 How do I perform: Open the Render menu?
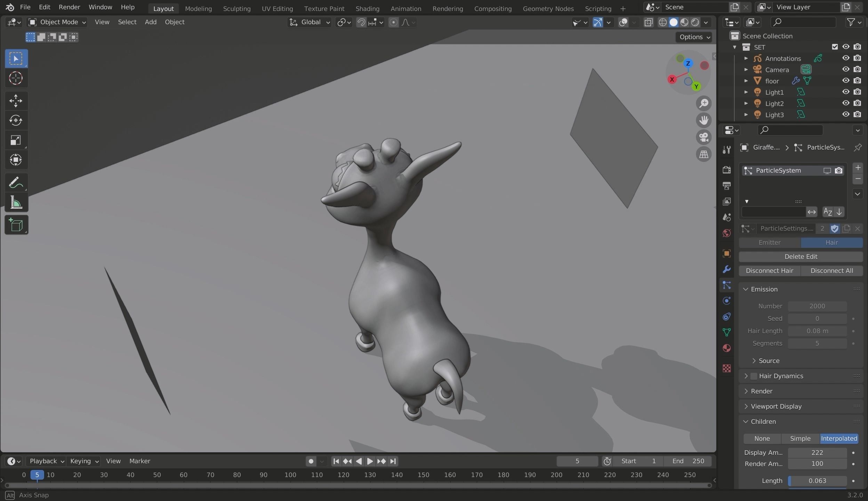pyautogui.click(x=69, y=7)
